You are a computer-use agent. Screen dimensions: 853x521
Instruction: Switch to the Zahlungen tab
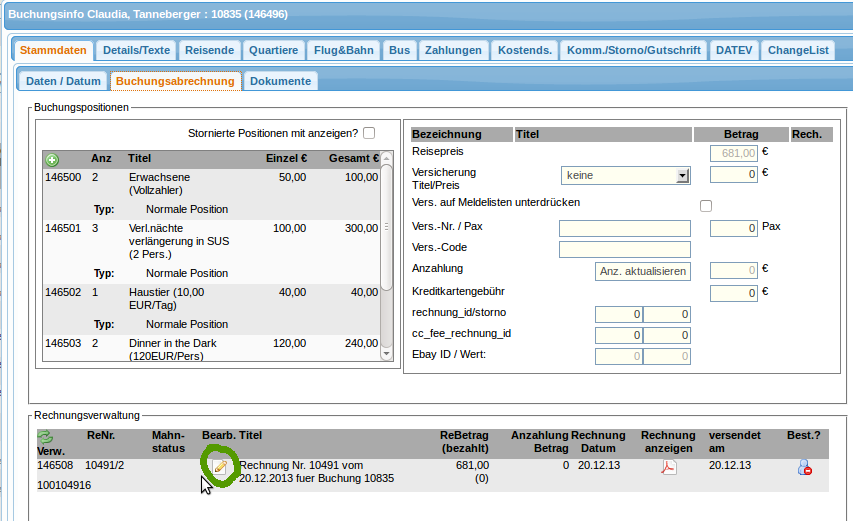tap(453, 50)
